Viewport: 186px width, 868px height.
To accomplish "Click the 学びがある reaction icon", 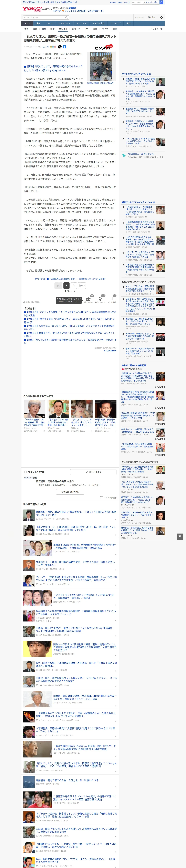I will pos(89,299).
